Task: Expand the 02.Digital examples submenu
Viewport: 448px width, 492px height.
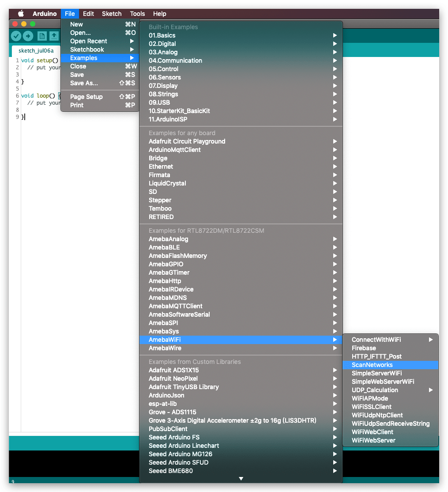Action: coord(241,44)
